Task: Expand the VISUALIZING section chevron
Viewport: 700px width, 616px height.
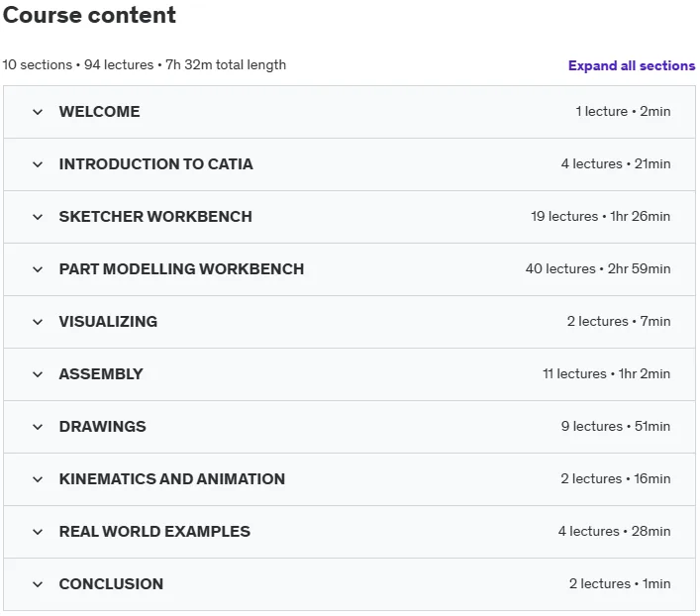Action: [38, 322]
